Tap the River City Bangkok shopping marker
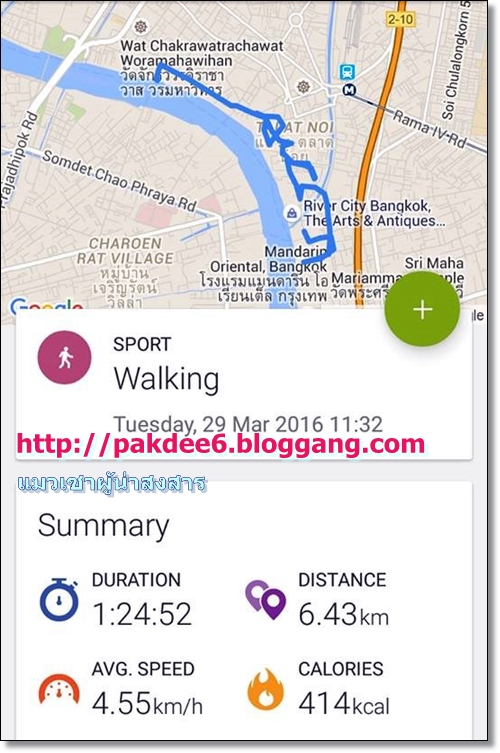500x753 pixels. click(x=292, y=213)
